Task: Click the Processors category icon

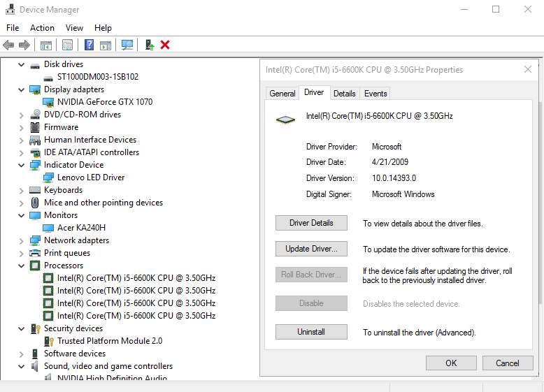Action: pos(35,266)
